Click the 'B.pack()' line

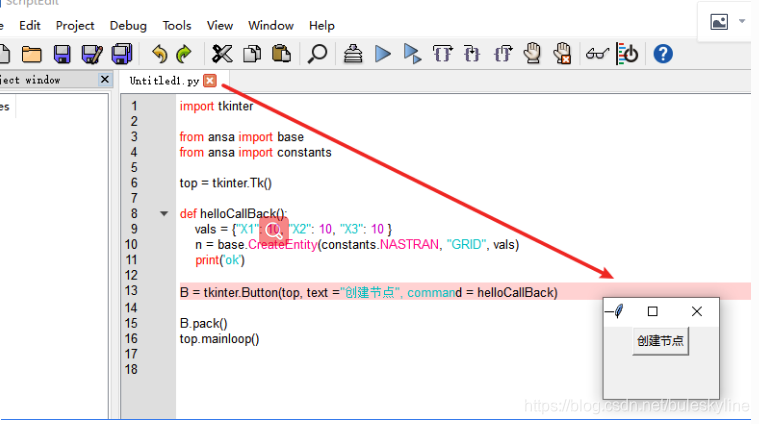[203, 323]
